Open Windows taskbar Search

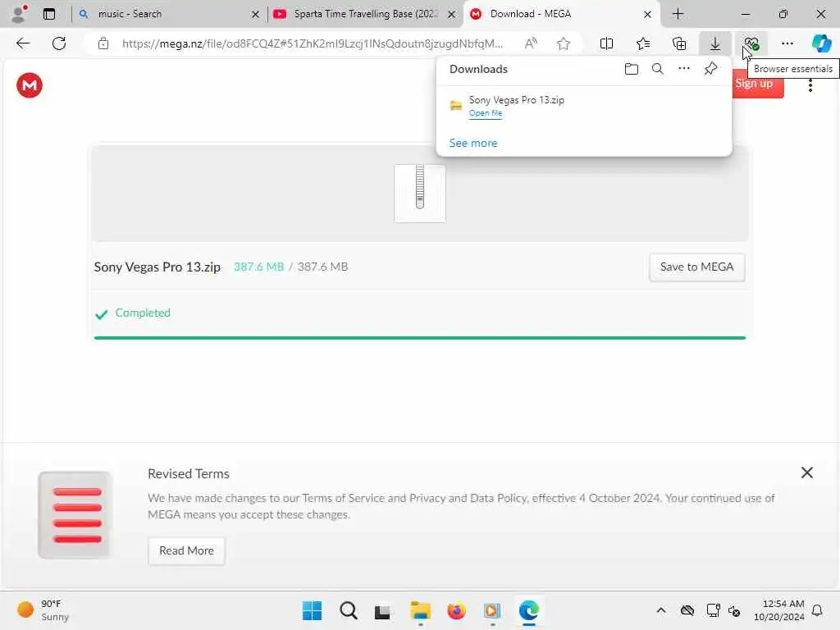click(348, 610)
